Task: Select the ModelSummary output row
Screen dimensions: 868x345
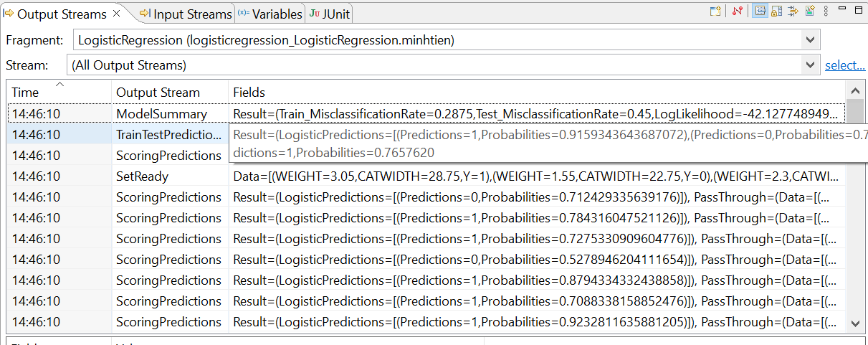Action: (x=161, y=113)
